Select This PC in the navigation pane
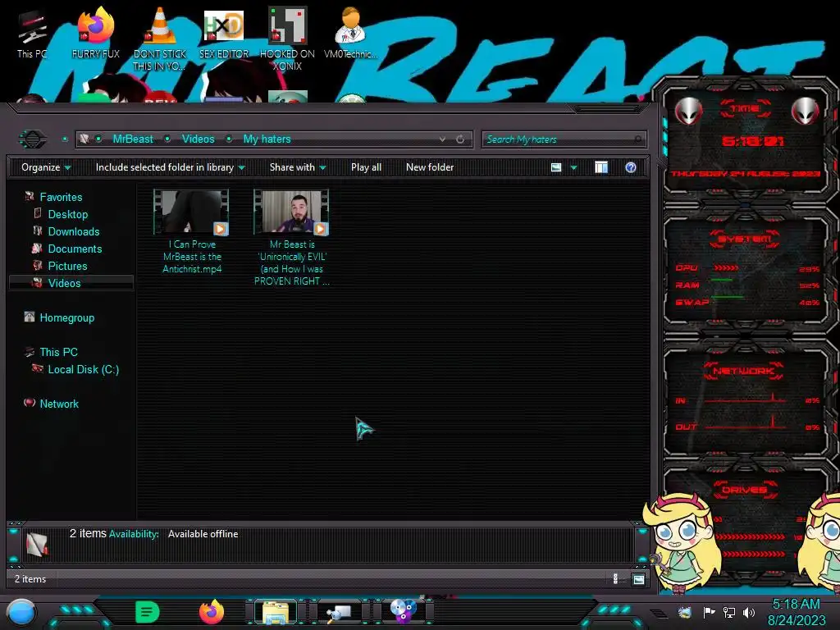The width and height of the screenshot is (840, 630). pos(59,352)
